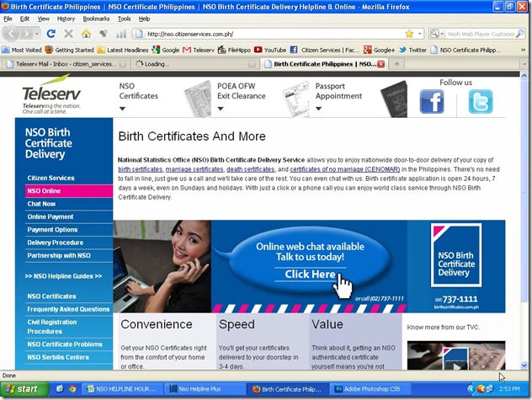The height and width of the screenshot is (400, 532).
Task: Open the Facebook Follow us icon
Action: pos(432,102)
